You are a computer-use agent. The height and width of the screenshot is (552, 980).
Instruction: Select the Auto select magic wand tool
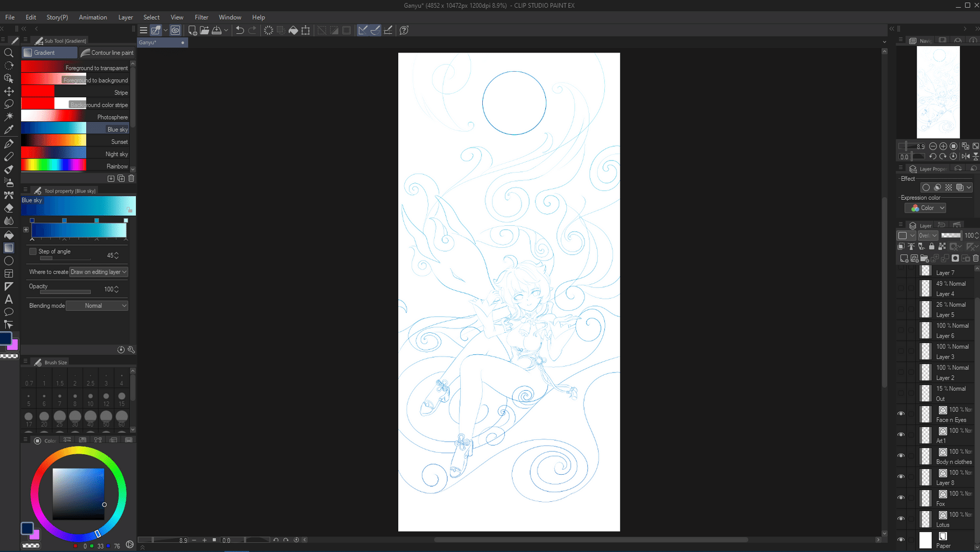pos(9,117)
